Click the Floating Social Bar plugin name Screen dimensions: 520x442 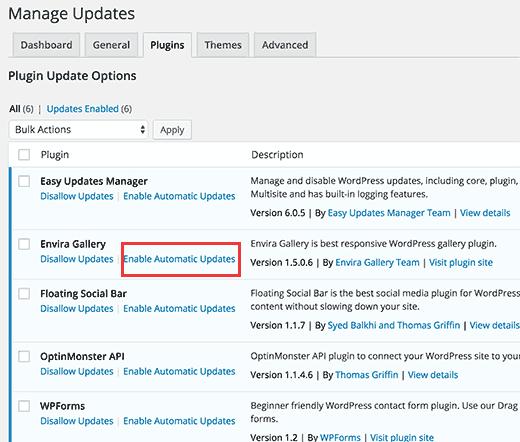(83, 294)
